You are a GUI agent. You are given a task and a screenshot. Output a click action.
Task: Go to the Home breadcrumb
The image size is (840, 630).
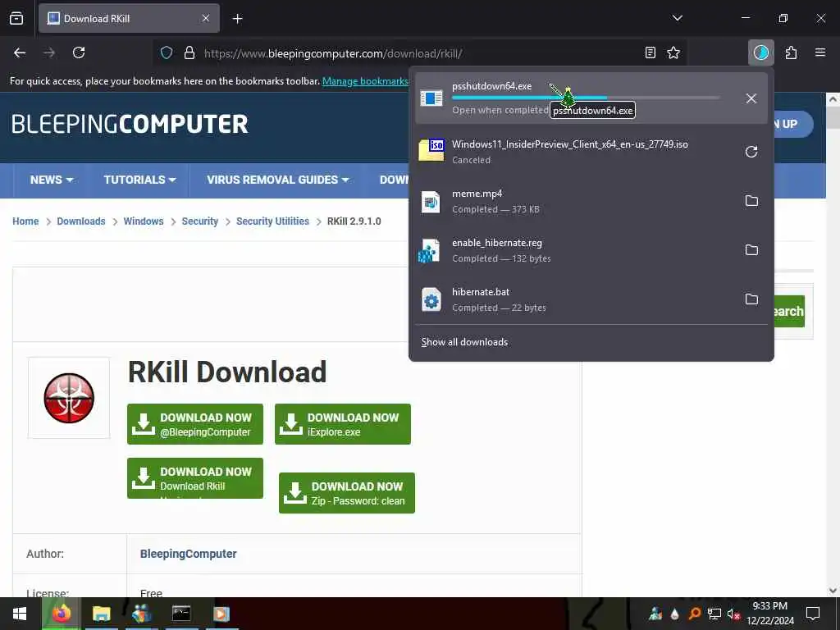coord(25,221)
